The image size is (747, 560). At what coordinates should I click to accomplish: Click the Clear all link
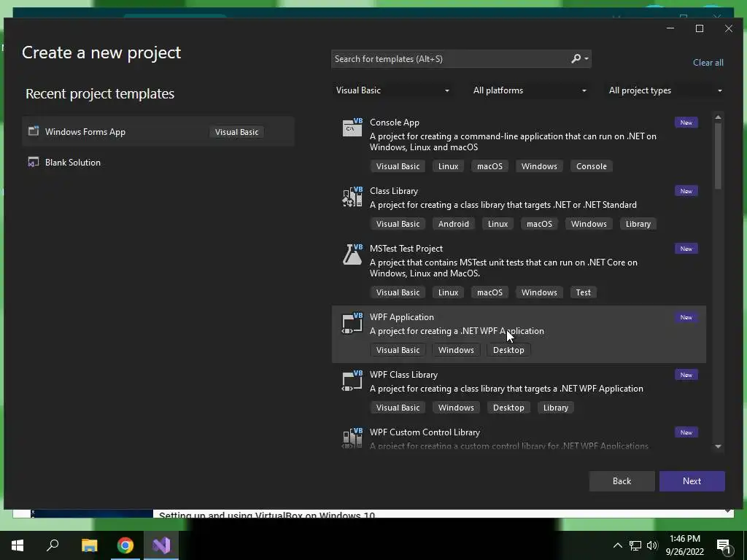click(x=708, y=63)
